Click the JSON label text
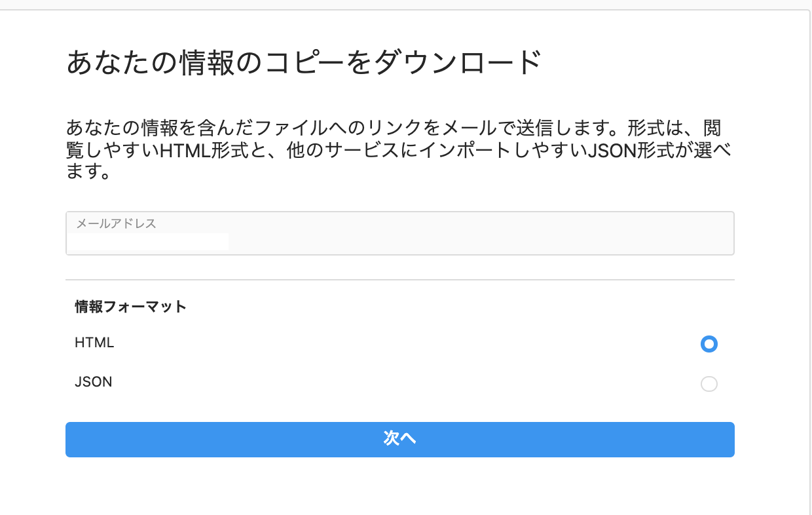The image size is (812, 515). pos(93,382)
